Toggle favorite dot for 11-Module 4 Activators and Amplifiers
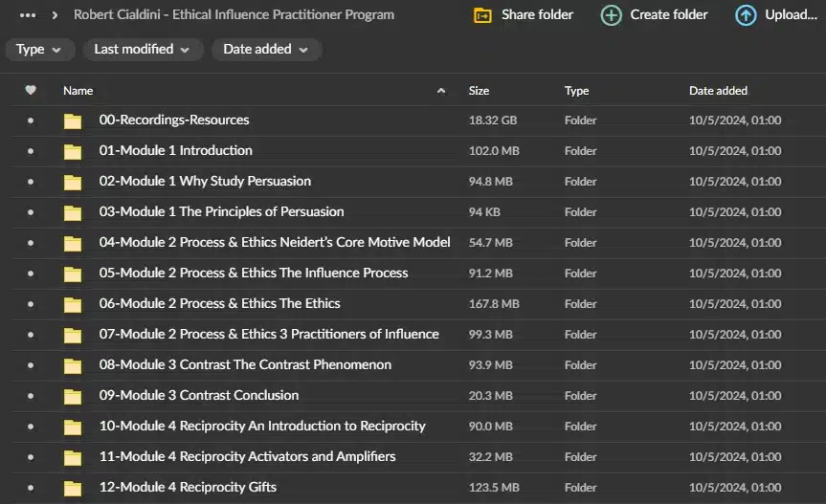The image size is (826, 504). pos(31,457)
